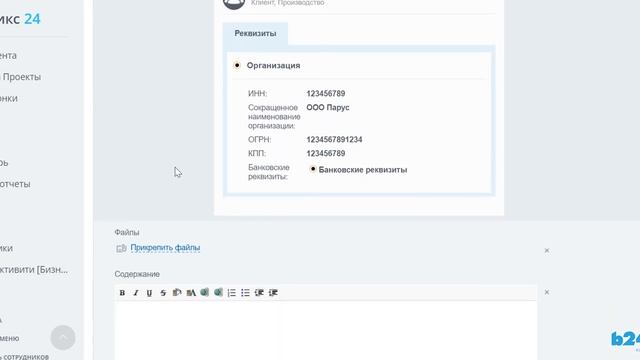Click the КПП: field label
The image size is (640, 360).
(257, 153)
